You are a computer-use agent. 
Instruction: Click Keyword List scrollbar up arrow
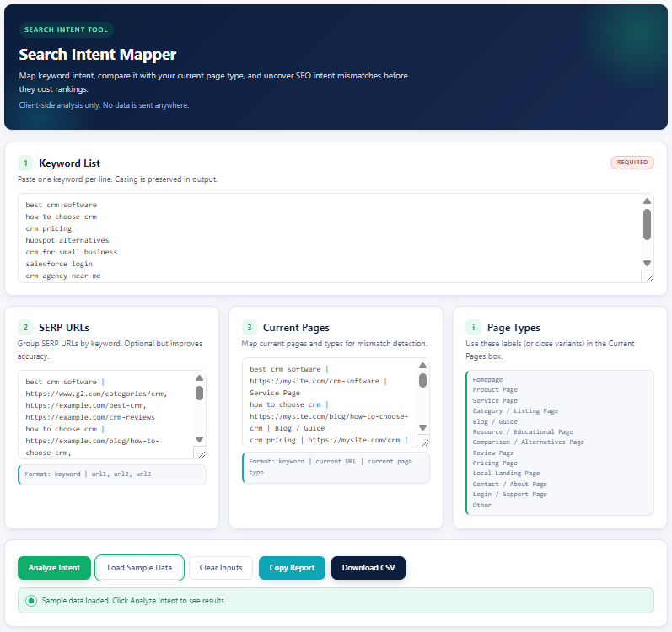[648, 201]
